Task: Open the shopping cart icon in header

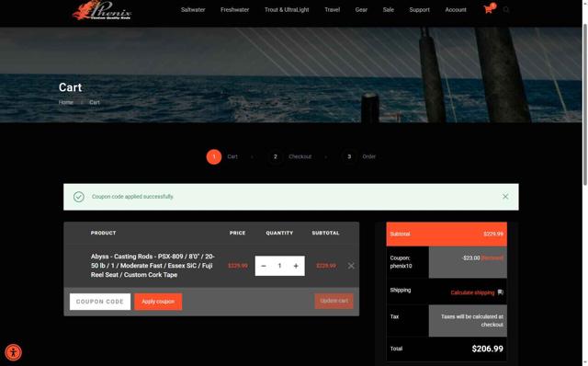Action: [489, 9]
